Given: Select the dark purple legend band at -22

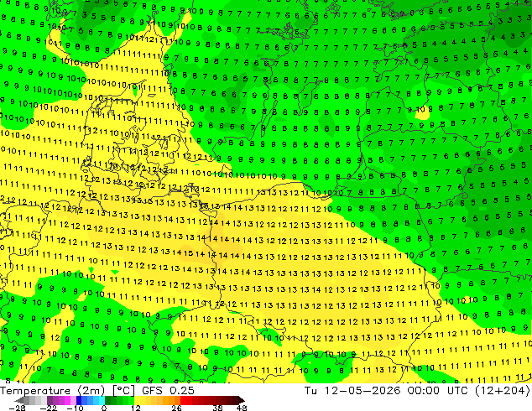Looking at the screenshot, I should click(x=50, y=400).
